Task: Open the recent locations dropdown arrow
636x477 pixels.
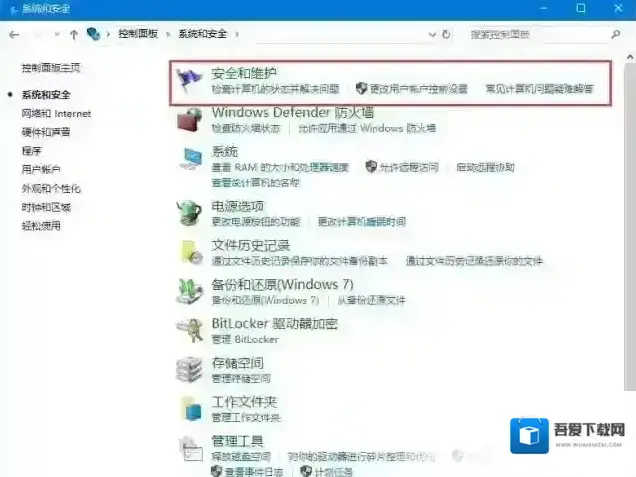Action: pyautogui.click(x=57, y=34)
